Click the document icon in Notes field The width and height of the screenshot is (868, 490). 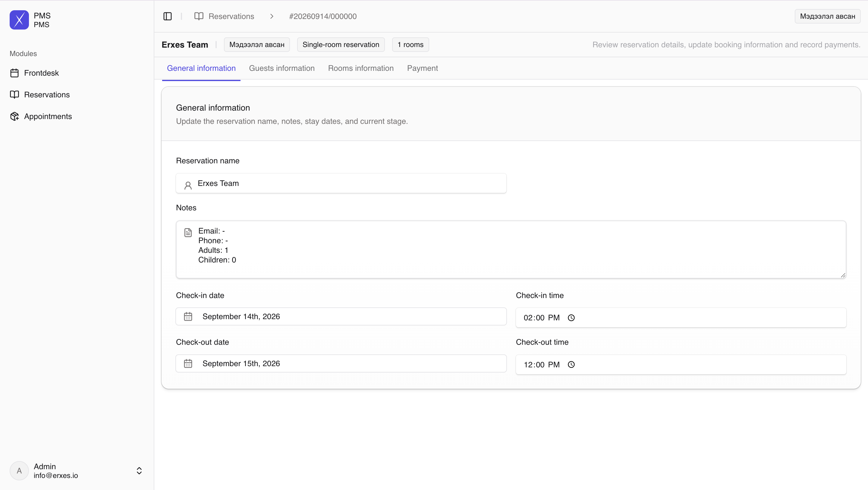(188, 233)
